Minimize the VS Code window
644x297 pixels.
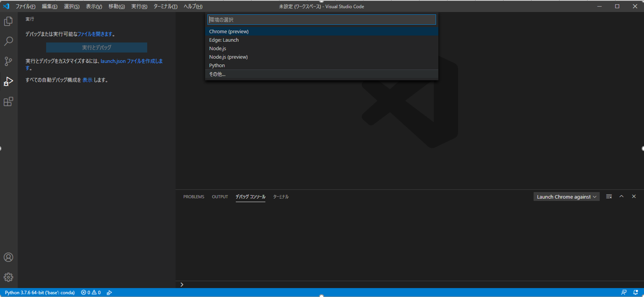[599, 6]
